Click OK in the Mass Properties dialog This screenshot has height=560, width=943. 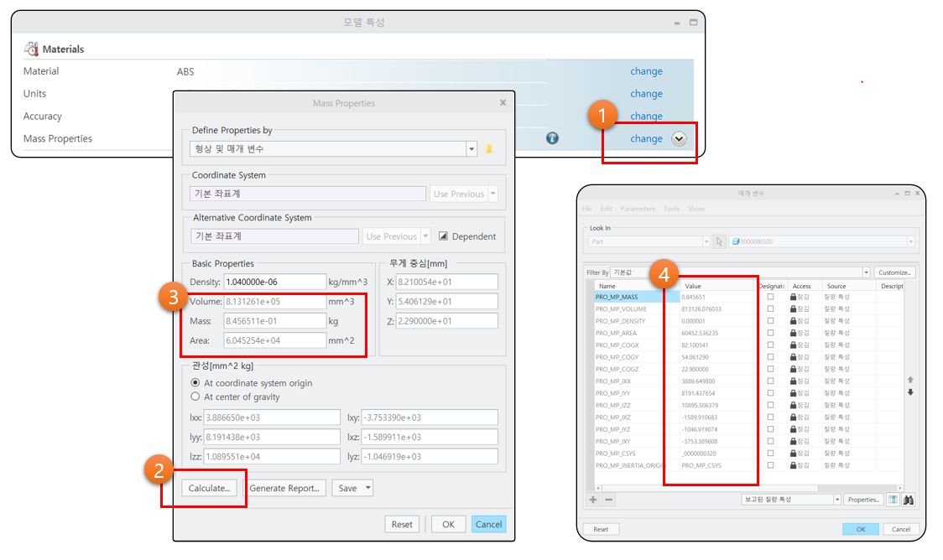point(448,524)
